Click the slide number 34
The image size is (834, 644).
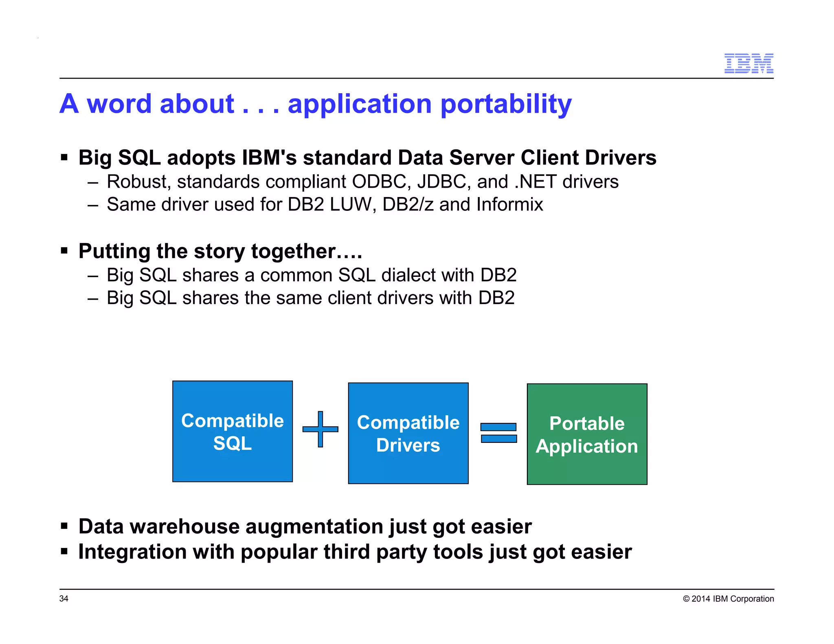[x=64, y=598]
